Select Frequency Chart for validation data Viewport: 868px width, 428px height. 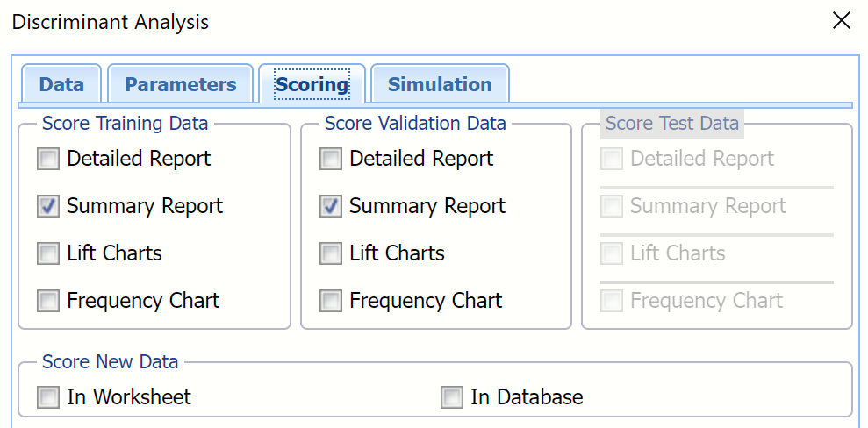pos(331,301)
